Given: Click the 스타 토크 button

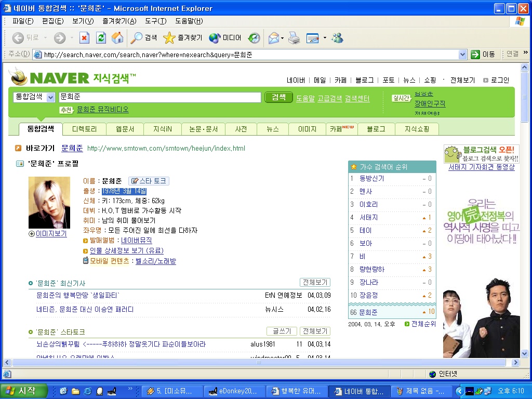Looking at the screenshot, I should 149,181.
